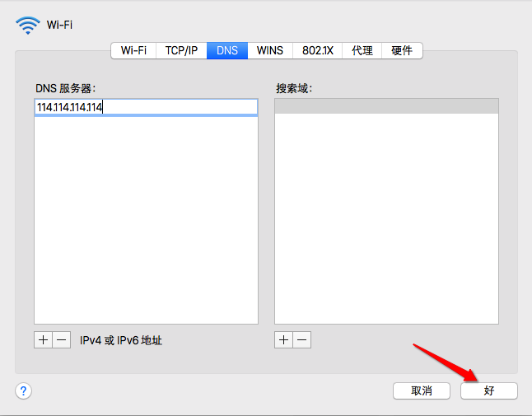Remove search domain with minus button
The height and width of the screenshot is (416, 532).
coord(302,340)
